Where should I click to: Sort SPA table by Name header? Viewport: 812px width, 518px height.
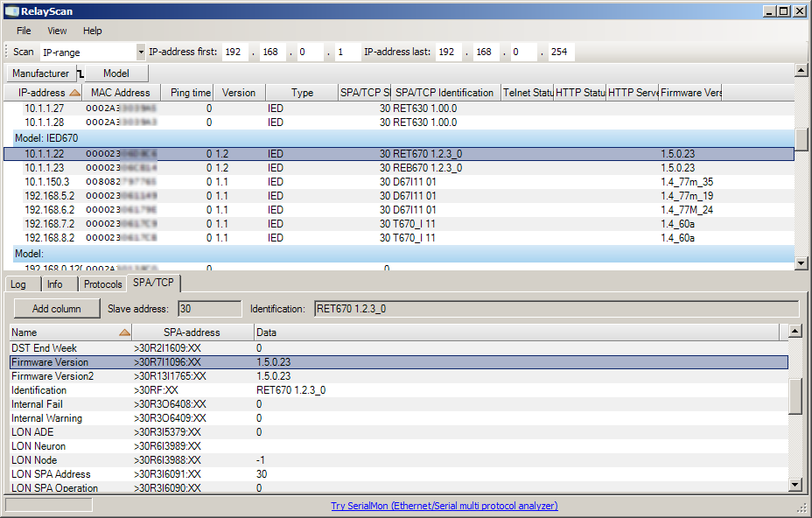[x=71, y=332]
